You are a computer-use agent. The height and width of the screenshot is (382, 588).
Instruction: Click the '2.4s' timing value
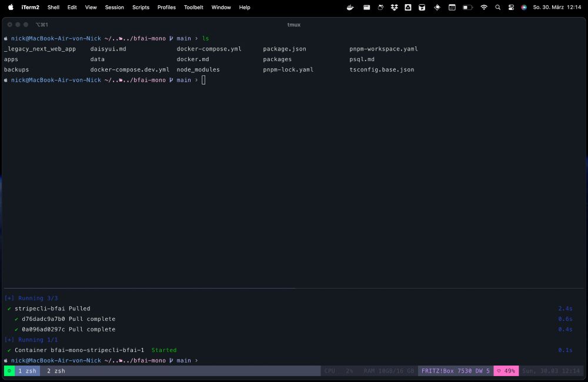pyautogui.click(x=565, y=309)
